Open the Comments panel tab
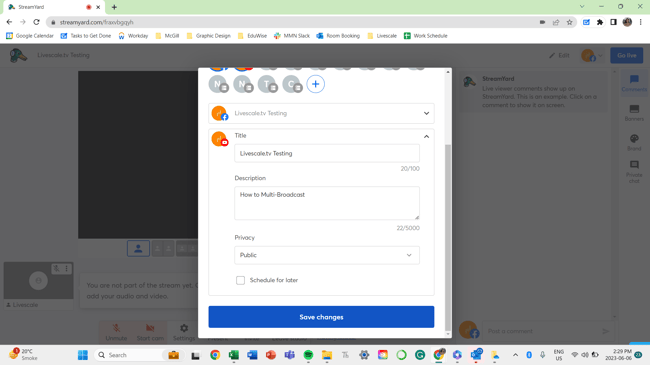 click(634, 83)
